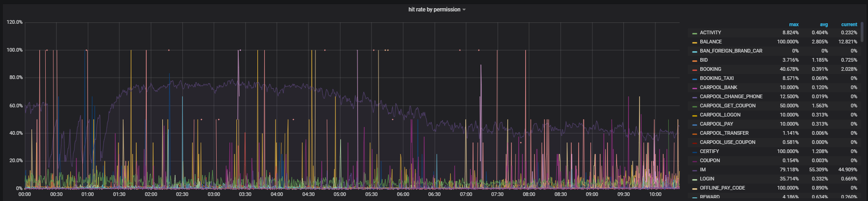Image resolution: width=868 pixels, height=201 pixels.
Task: Select the COUPON legend label
Action: 710,160
